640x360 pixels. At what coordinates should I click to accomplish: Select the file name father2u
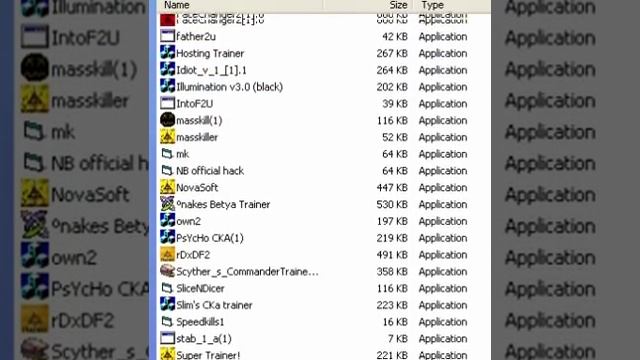tap(196, 36)
